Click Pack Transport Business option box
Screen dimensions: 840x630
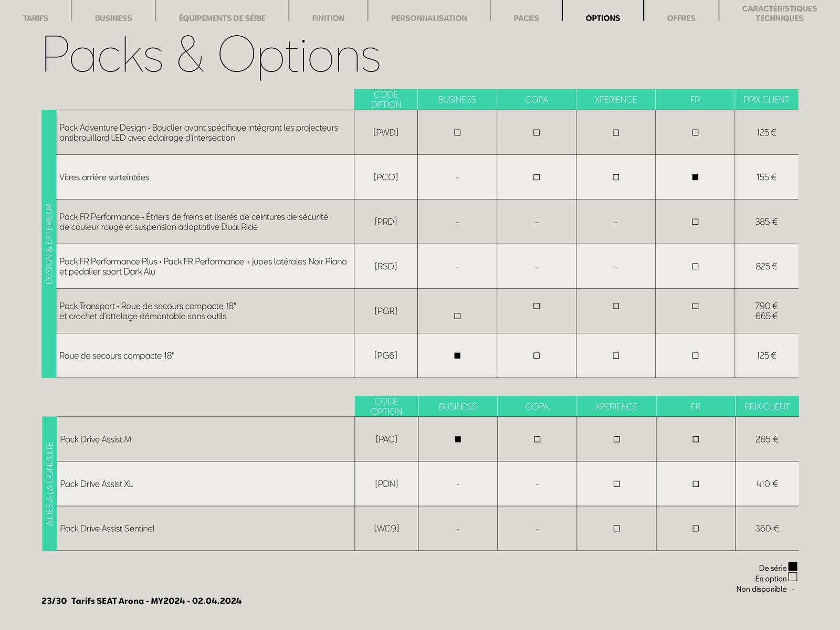pyautogui.click(x=457, y=316)
